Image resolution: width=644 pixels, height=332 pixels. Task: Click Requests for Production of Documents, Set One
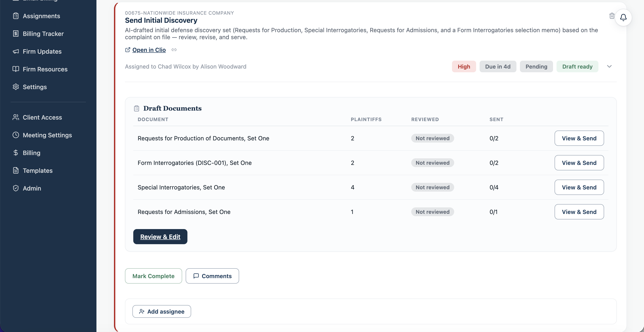click(x=203, y=138)
